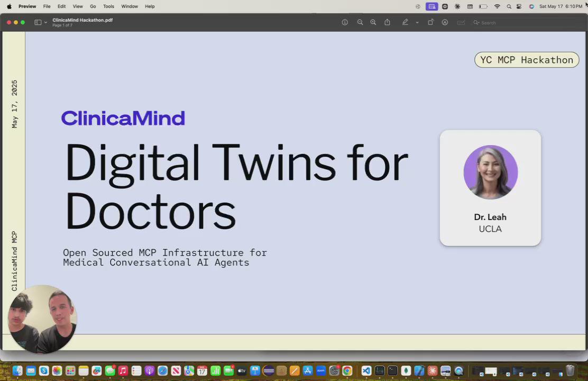Open Google Chrome from the Dock
This screenshot has width=588, height=381.
tap(347, 371)
